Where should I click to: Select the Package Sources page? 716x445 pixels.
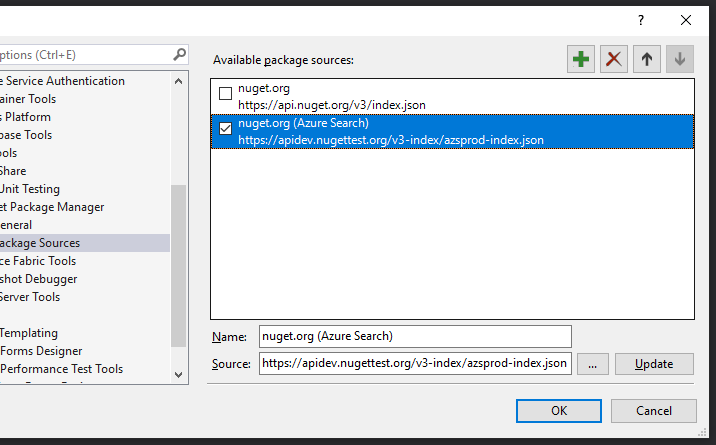point(85,243)
